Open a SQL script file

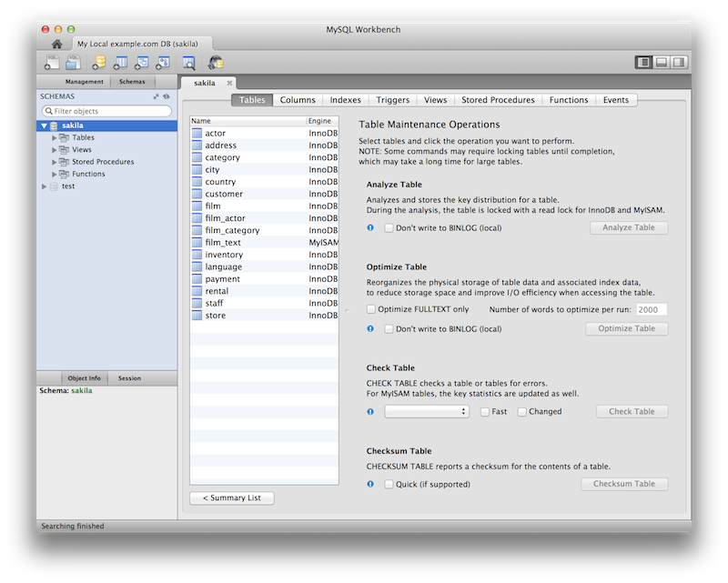72,62
